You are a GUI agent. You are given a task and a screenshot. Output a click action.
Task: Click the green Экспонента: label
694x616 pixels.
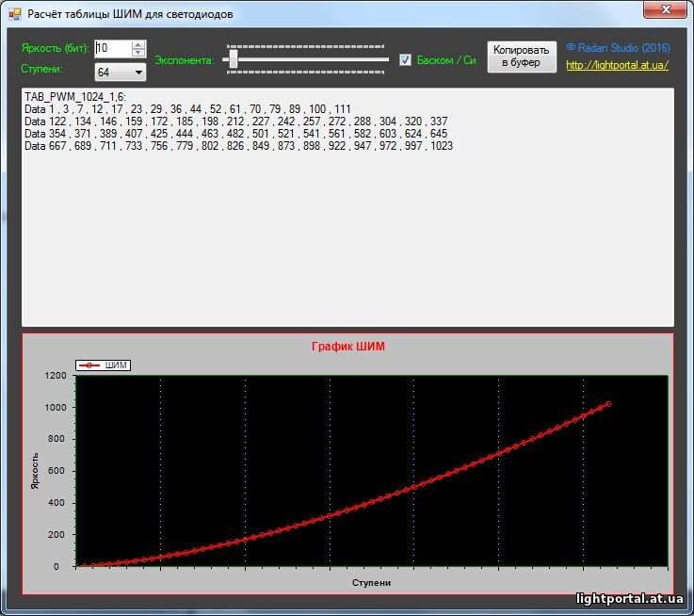(x=185, y=60)
